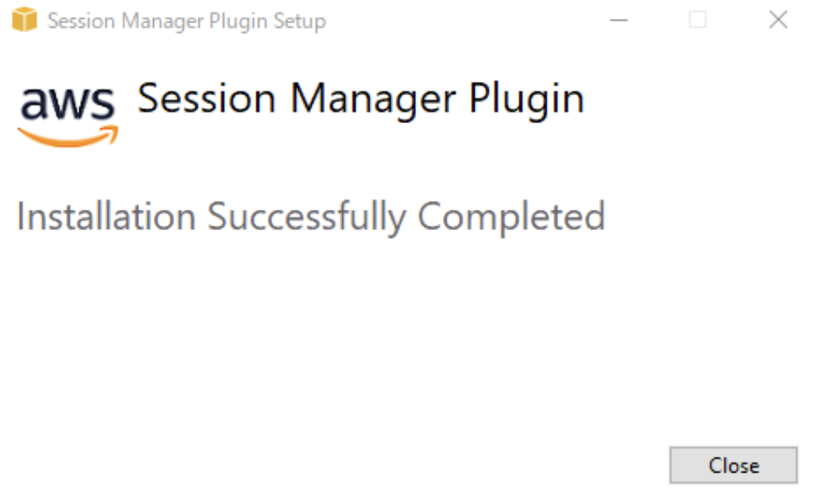Click the word "Session" in the large heading
817x504 pixels.
pyautogui.click(x=206, y=98)
